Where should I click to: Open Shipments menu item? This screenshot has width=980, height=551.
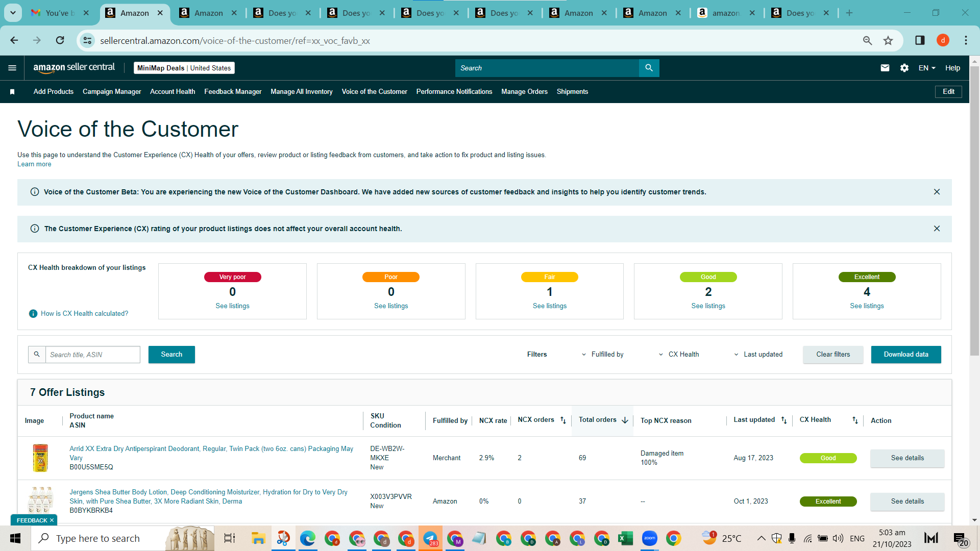(572, 92)
